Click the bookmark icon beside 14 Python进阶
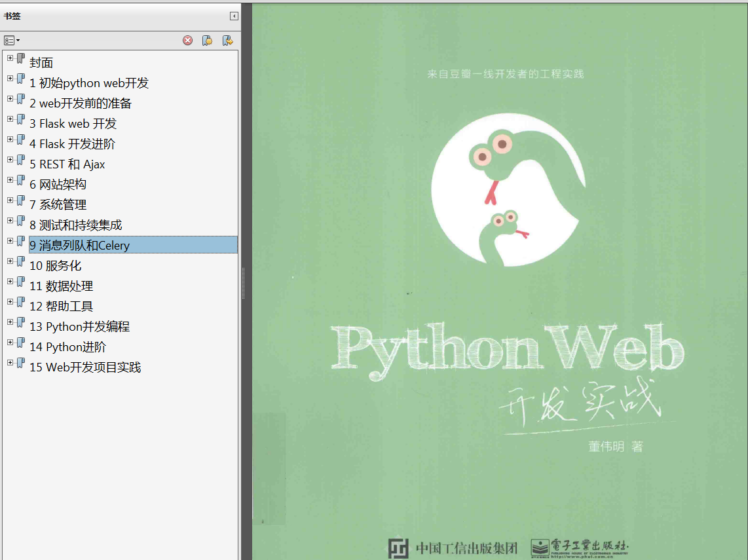748x560 pixels. (20, 343)
